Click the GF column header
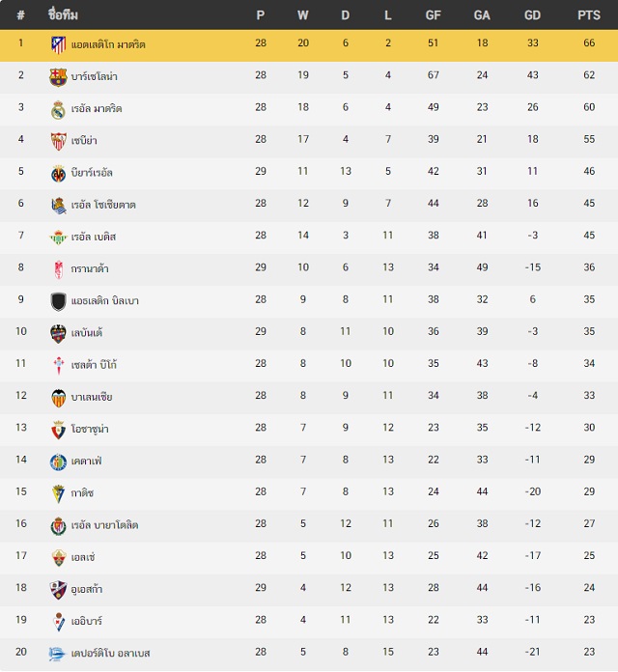This screenshot has width=618, height=672. (433, 15)
